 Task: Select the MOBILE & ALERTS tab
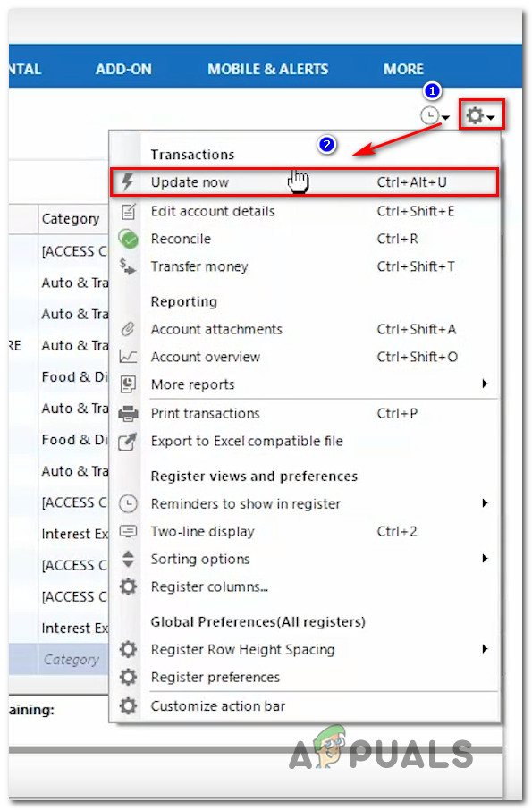[x=267, y=68]
